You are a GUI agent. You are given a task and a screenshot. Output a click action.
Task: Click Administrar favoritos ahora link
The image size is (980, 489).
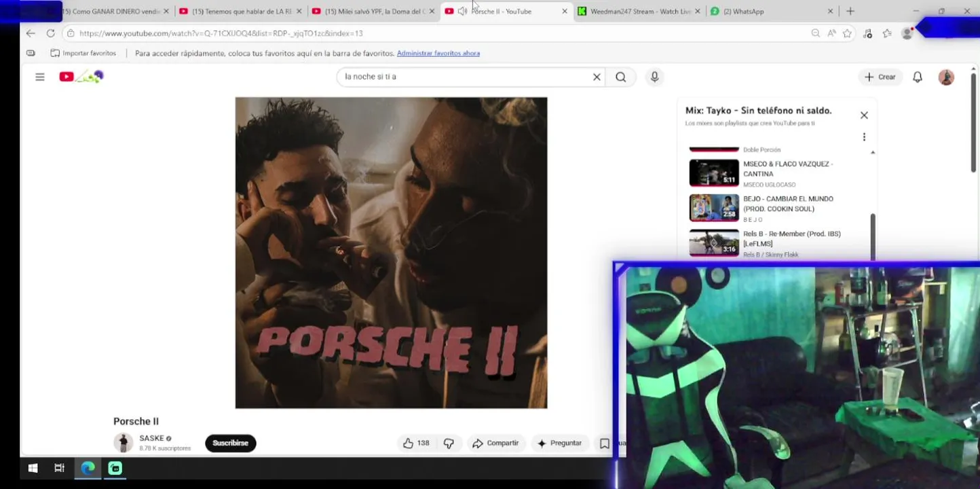point(438,53)
